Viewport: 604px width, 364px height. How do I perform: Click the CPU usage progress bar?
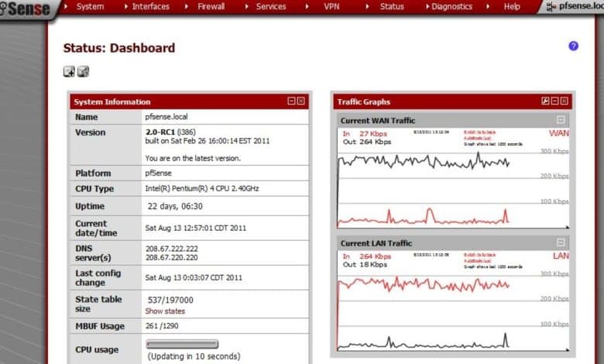click(182, 344)
